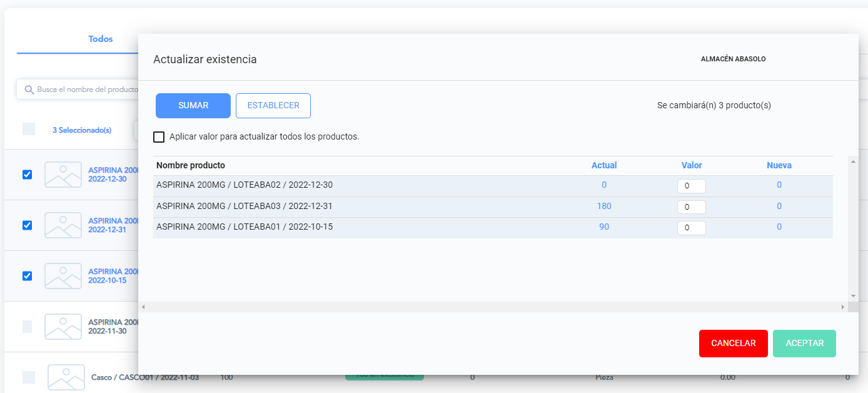The width and height of the screenshot is (868, 393).
Task: Select row text 'ASPIRINA 200MG / LOTEABA03 / 2022-12-31'
Action: tap(245, 206)
